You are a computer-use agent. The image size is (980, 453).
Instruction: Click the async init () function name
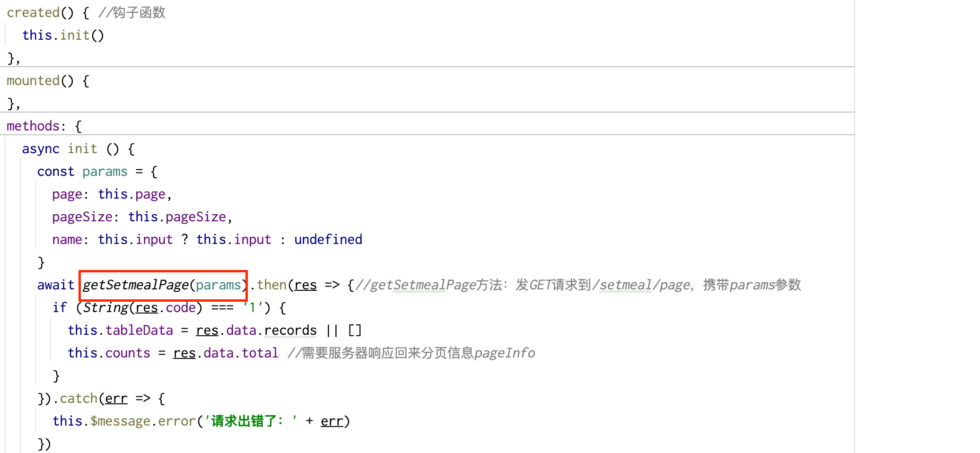(82, 149)
